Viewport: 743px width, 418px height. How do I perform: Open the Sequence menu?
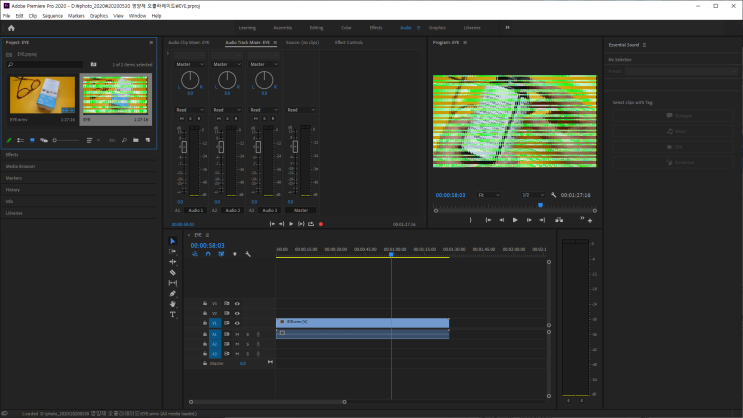click(x=52, y=16)
